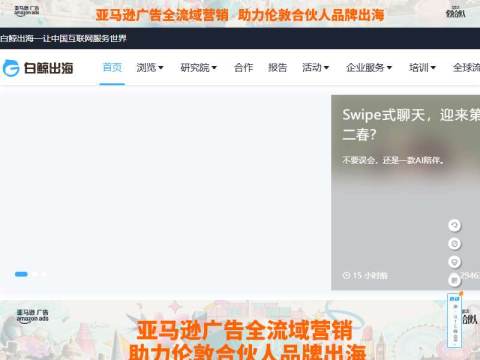
Task: Select the second carousel indicator dot
Action: tap(35, 274)
